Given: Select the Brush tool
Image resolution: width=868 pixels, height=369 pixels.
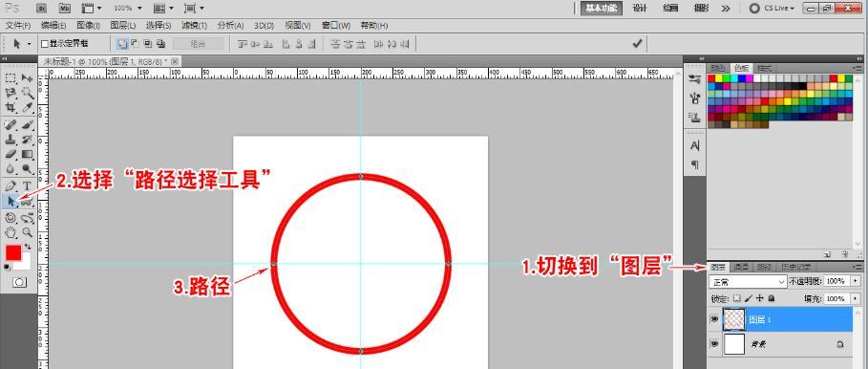Looking at the screenshot, I should pos(27,124).
